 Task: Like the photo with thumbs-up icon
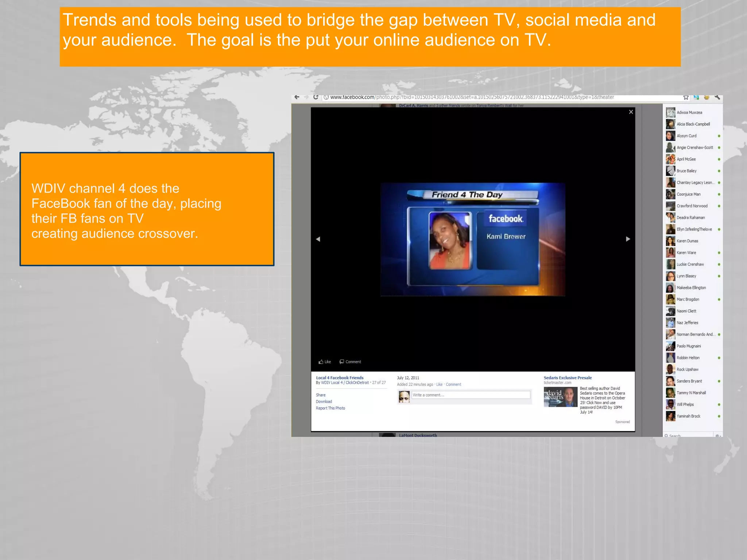[x=325, y=362]
